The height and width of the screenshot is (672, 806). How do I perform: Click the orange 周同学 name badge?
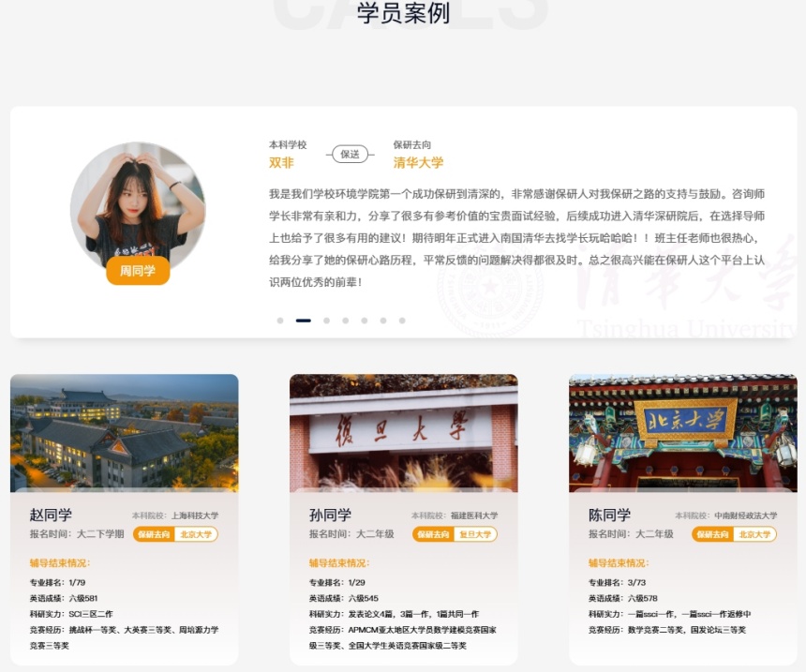click(x=138, y=271)
